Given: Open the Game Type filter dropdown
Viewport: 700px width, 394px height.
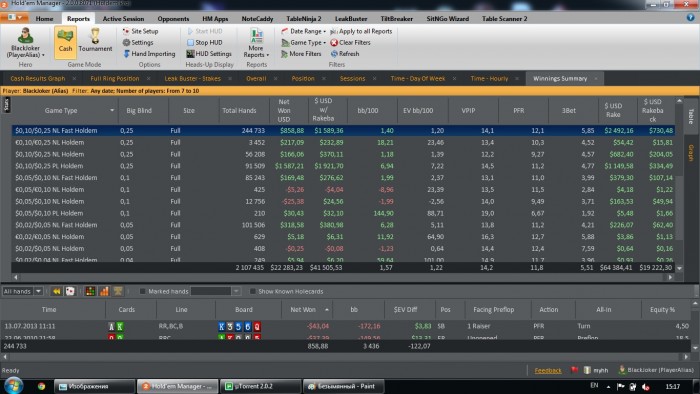Looking at the screenshot, I should 304,42.
